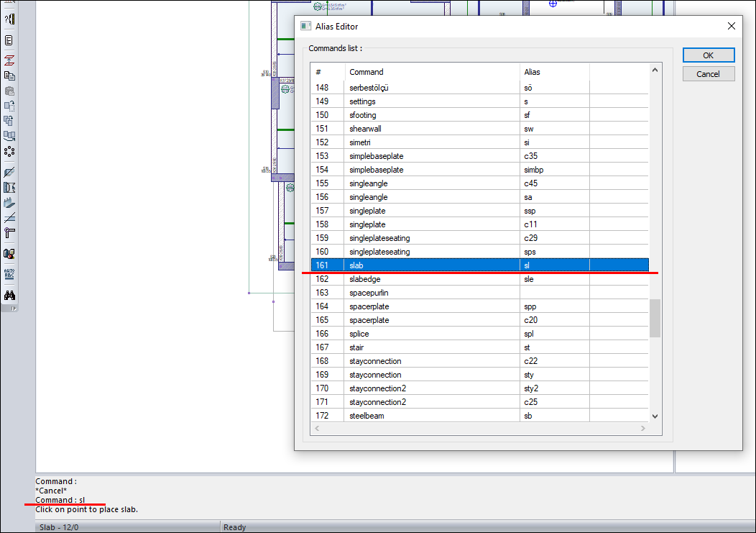Click the circular array dots icon
This screenshot has width=756, height=533.
(9, 151)
